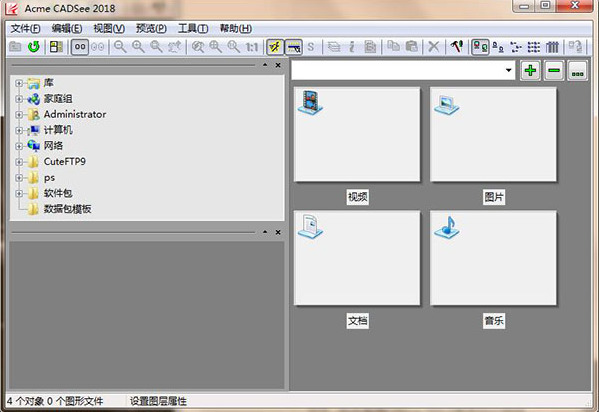Click the greyed-out open folder toolbar icon
Image resolution: width=599 pixels, height=412 pixels.
[x=15, y=47]
